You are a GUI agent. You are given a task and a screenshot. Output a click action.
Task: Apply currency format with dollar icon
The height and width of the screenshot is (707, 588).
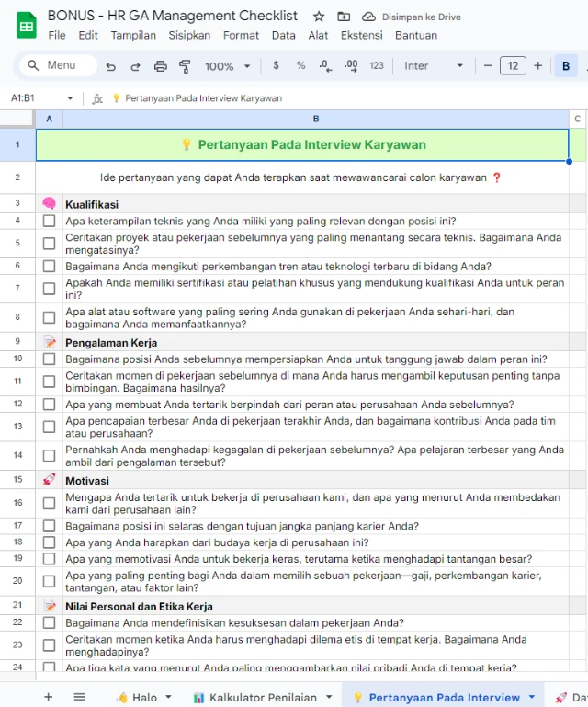click(x=276, y=66)
